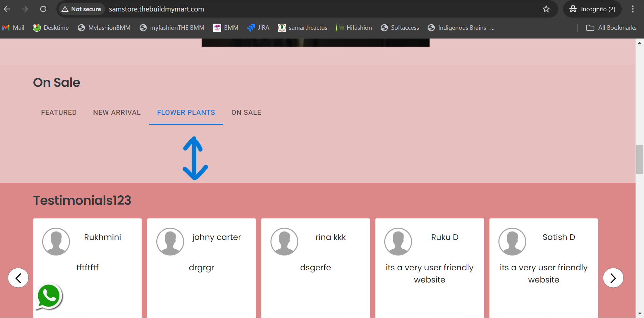Go forward in browser history
Screen dimensions: 644x318
click(x=25, y=9)
